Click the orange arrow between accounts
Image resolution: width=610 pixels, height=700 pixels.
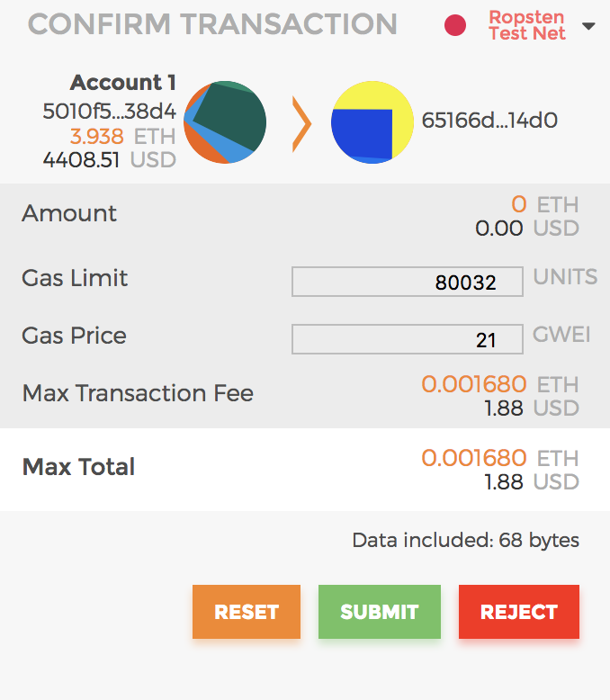click(x=301, y=123)
